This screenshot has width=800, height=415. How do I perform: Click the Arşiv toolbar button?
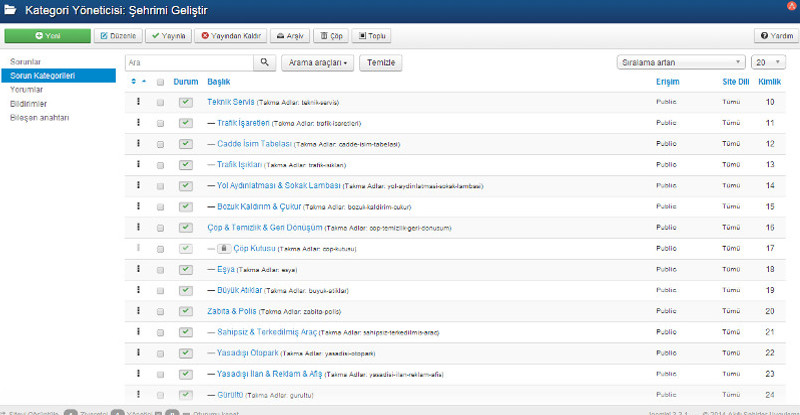coord(290,36)
